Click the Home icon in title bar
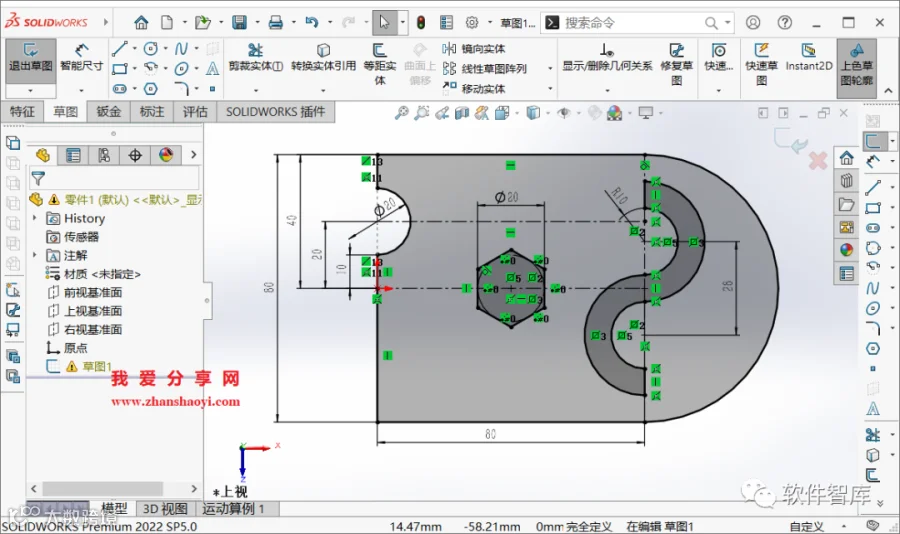Image resolution: width=900 pixels, height=534 pixels. pos(141,22)
